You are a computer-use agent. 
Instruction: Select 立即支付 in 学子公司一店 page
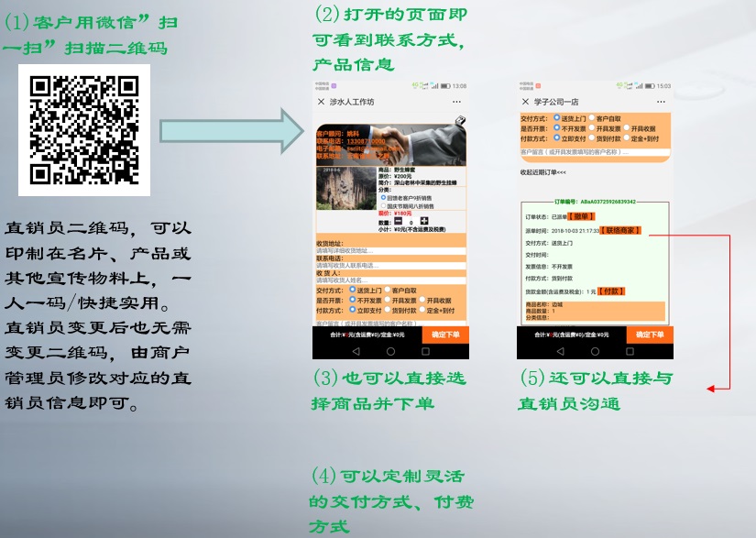pos(557,138)
